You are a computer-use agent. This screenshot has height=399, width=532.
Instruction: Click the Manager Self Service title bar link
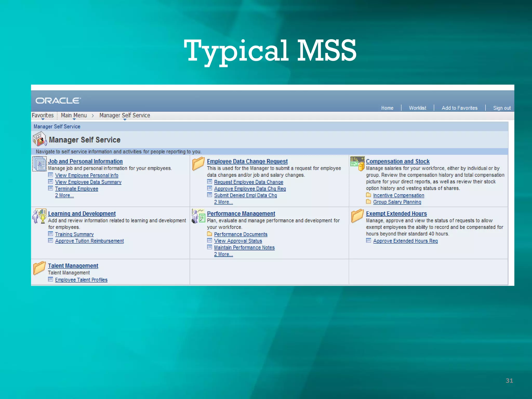point(57,127)
